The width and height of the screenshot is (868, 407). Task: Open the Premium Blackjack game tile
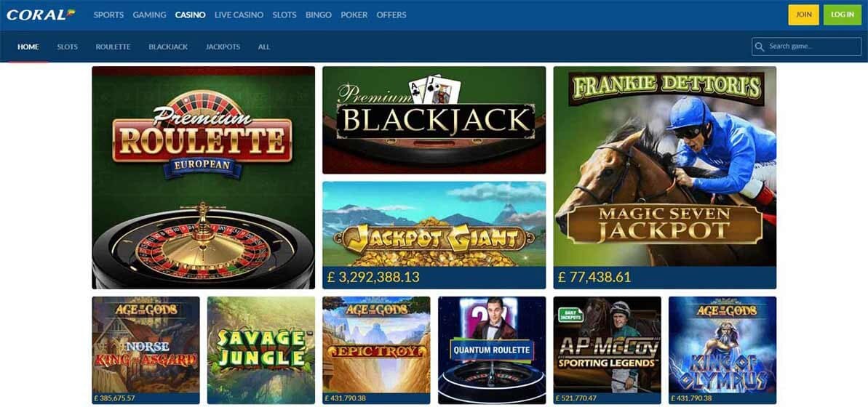coord(434,120)
